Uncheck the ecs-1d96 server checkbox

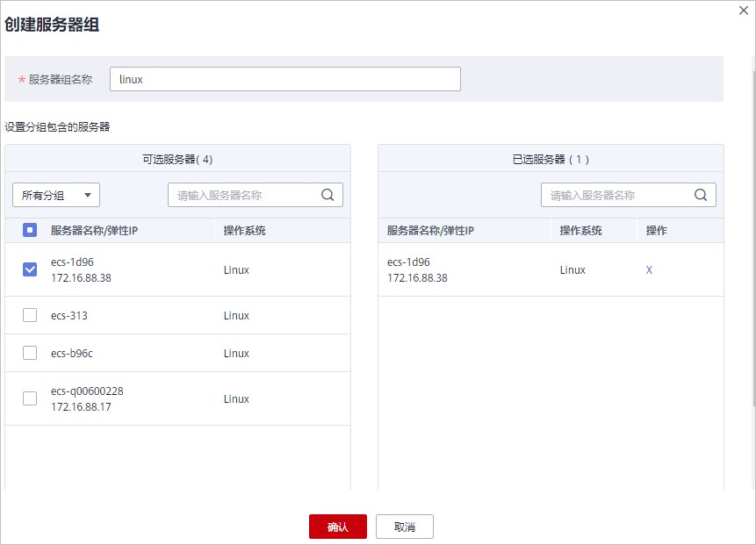pyautogui.click(x=30, y=269)
